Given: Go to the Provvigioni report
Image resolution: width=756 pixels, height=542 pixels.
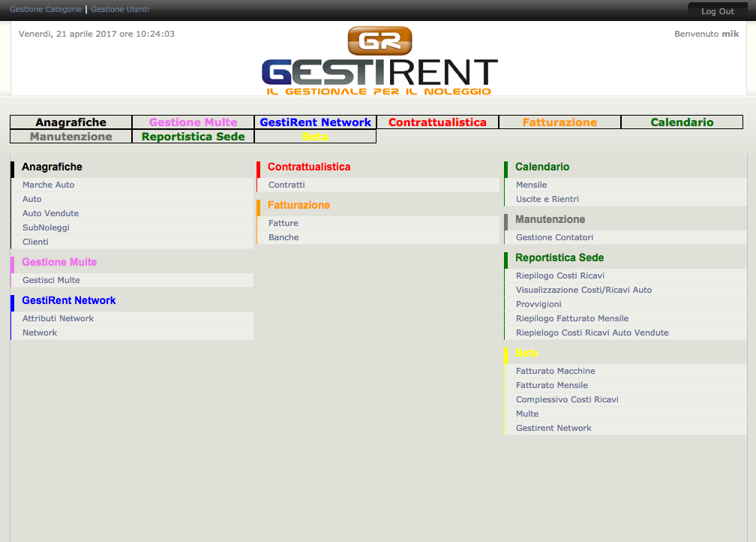Looking at the screenshot, I should tap(538, 304).
